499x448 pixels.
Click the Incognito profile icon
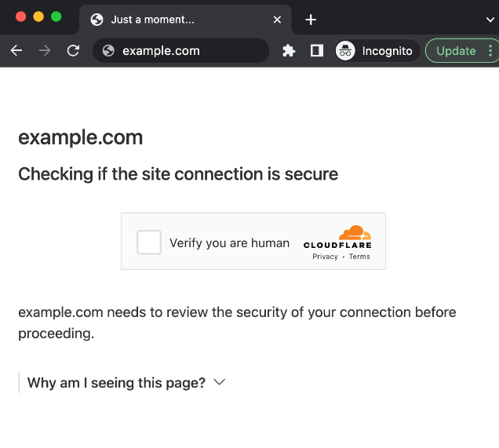345,51
